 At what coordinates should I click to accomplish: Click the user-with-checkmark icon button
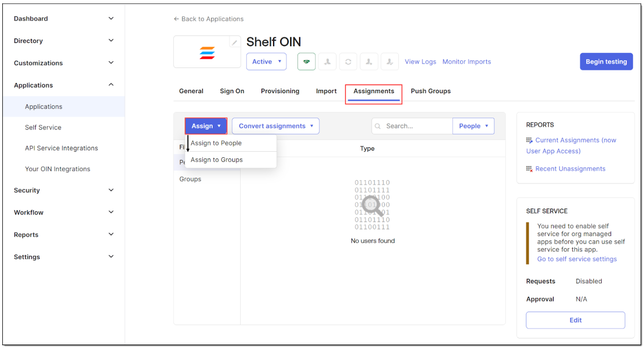(390, 62)
